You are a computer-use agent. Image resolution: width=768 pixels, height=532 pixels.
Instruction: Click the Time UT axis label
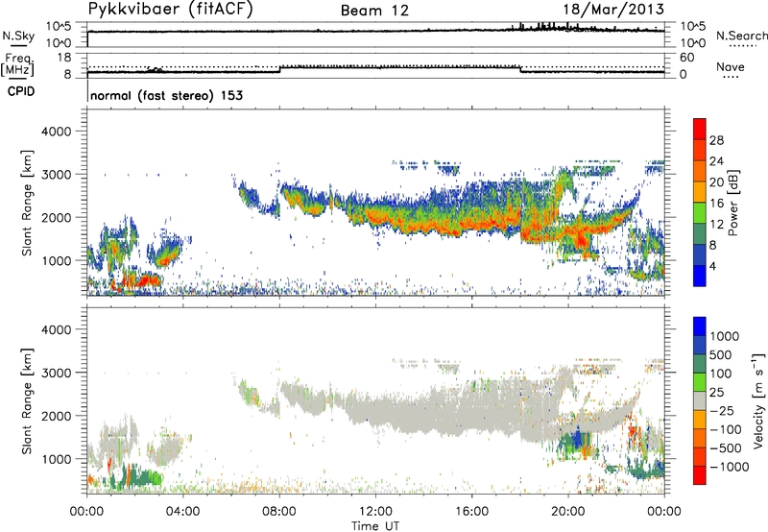pos(375,526)
